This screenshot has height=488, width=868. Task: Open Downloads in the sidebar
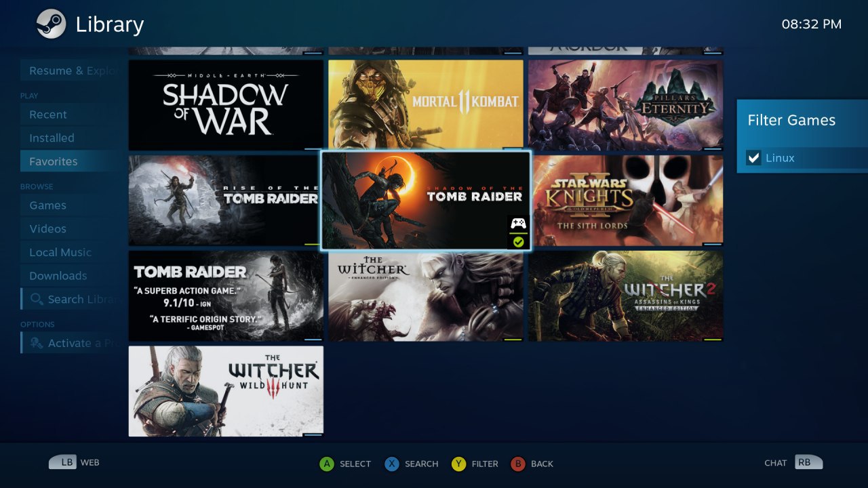coord(70,276)
